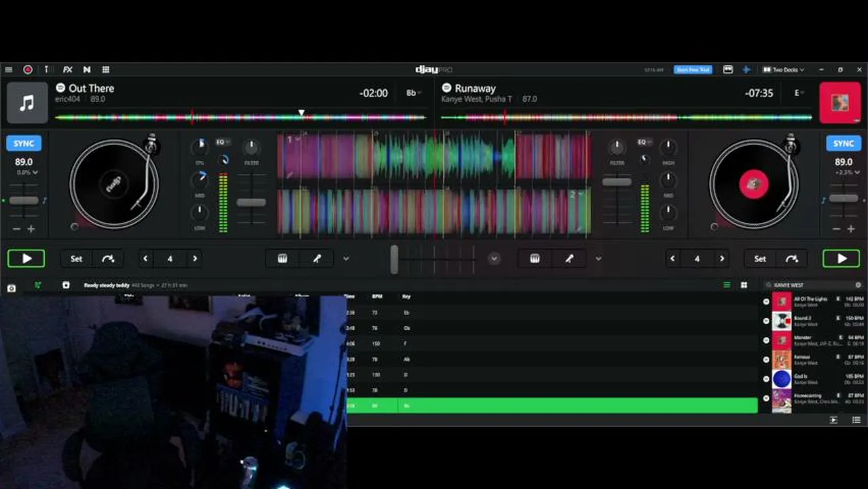Play the left deck track
This screenshot has width=868, height=489.
coord(26,259)
